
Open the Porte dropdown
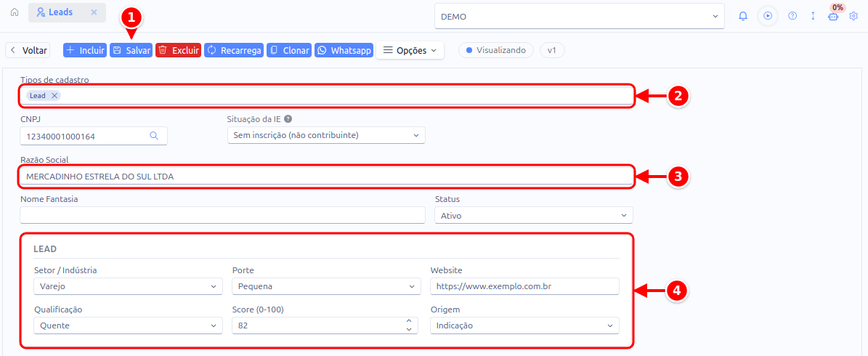(326, 286)
